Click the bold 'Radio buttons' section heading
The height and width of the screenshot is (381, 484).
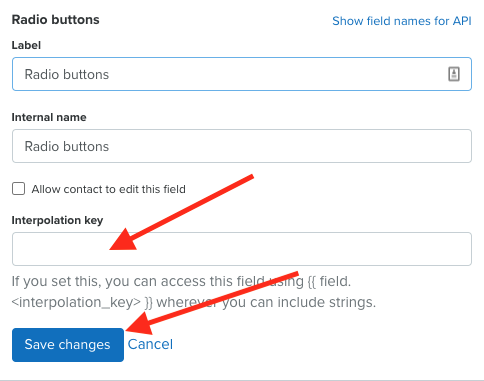pyautogui.click(x=56, y=20)
